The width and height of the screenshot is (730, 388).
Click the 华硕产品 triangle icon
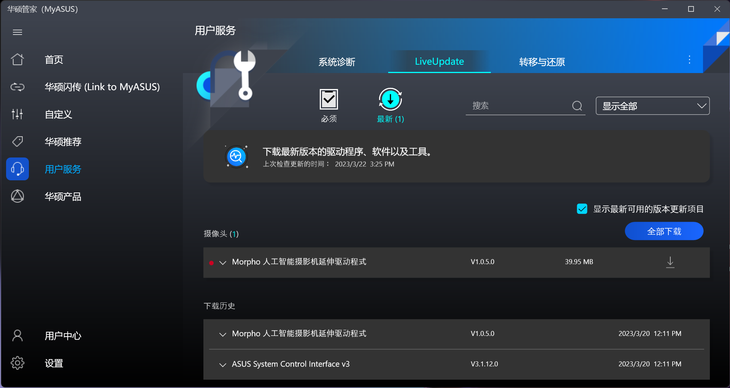pos(17,196)
